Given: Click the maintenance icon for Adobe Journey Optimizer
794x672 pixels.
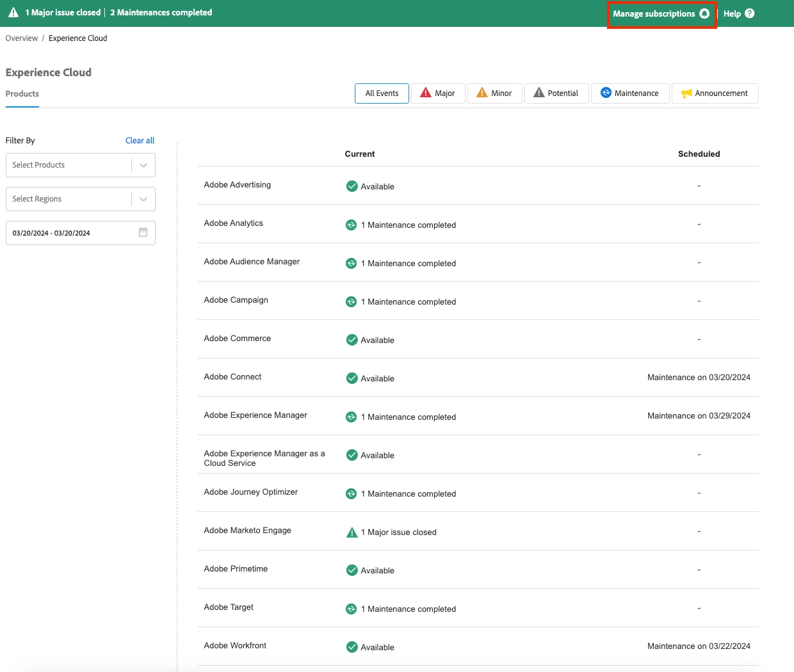Looking at the screenshot, I should [351, 493].
